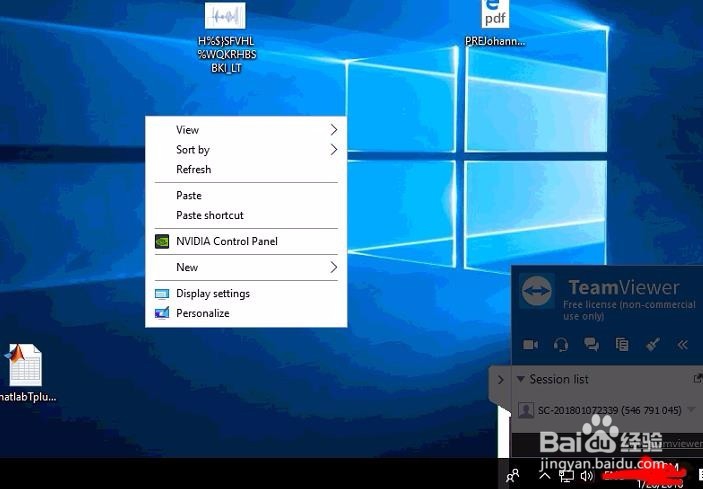Open the View submenu in the context menu
Screen dimensions: 703x489
pyautogui.click(x=246, y=130)
